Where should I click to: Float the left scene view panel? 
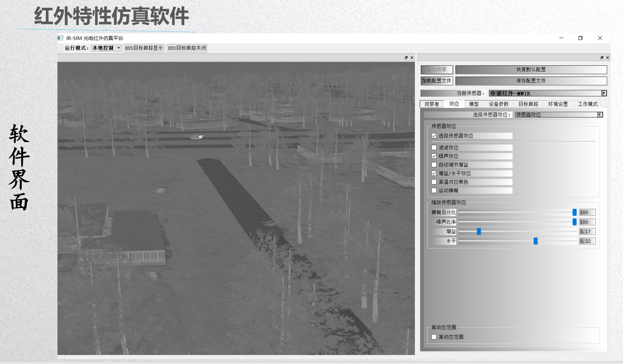click(x=406, y=58)
